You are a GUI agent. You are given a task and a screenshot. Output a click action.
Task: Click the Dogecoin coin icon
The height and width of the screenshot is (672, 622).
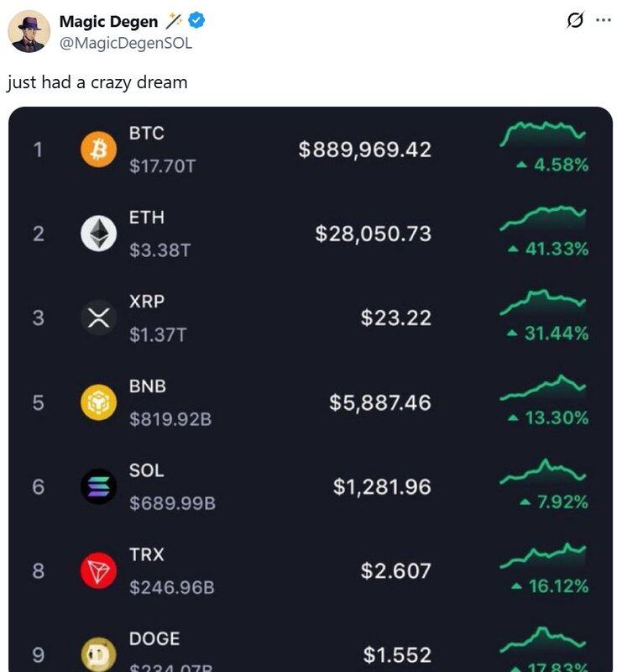[98, 654]
